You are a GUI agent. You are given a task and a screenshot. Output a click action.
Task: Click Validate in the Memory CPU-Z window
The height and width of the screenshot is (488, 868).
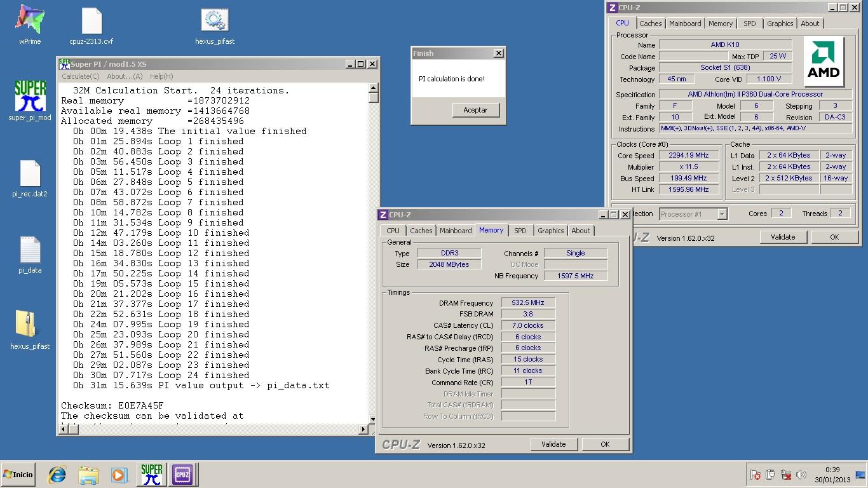coord(553,444)
